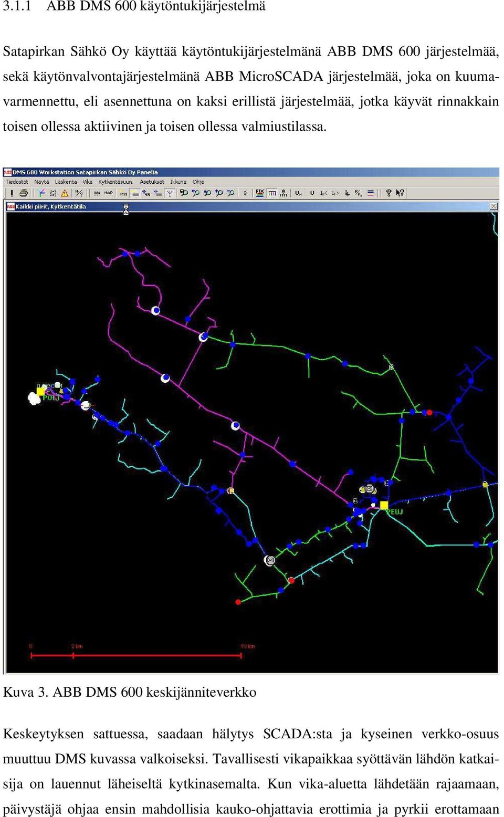This screenshot has width=504, height=817.
Task: Open the Asetukset menu
Action: (x=152, y=182)
